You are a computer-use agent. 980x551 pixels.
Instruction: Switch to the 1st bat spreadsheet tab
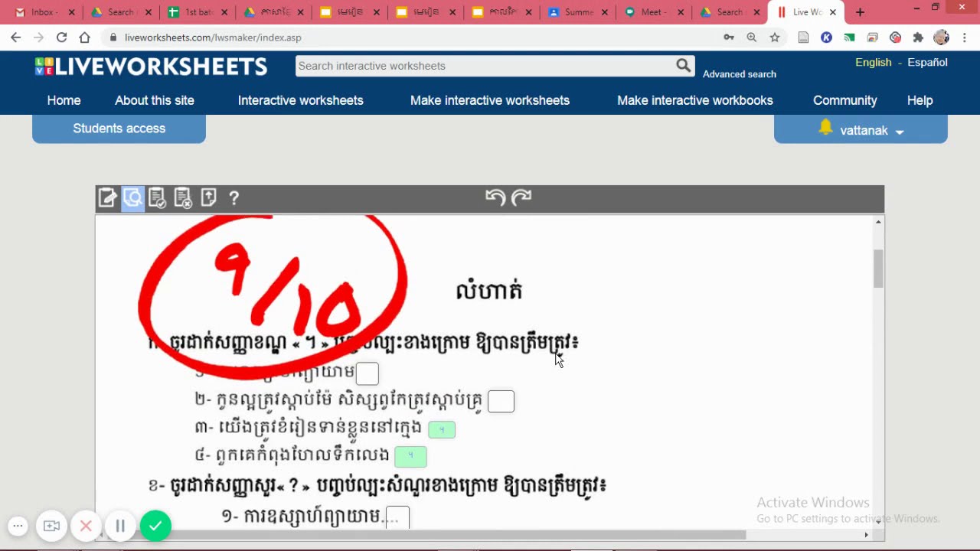197,12
